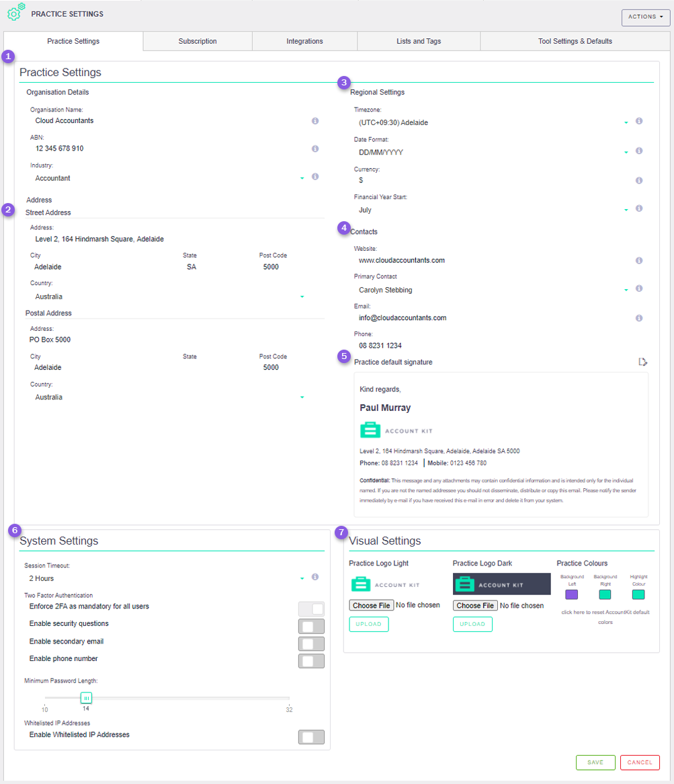Viewport: 674px width, 784px height.
Task: Toggle Enable security questions switch
Action: [x=311, y=626]
